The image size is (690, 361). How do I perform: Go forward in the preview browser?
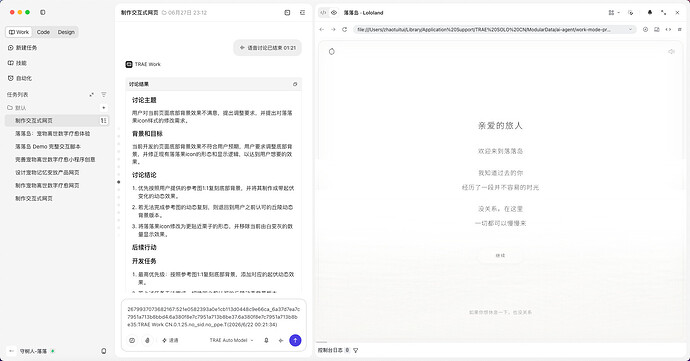coord(333,29)
